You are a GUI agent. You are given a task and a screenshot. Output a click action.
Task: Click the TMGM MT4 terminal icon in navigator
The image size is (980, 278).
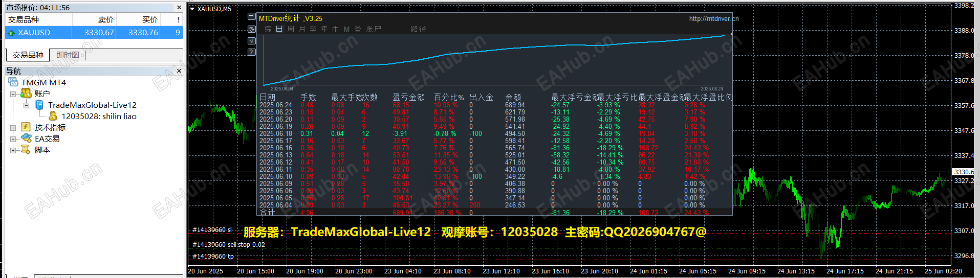coord(13,82)
